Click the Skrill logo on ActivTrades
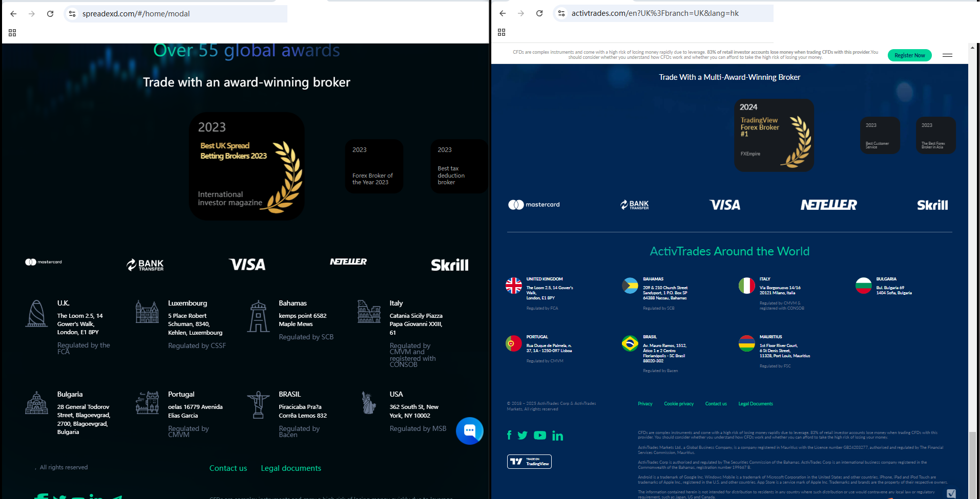The height and width of the screenshot is (499, 980). [x=932, y=205]
